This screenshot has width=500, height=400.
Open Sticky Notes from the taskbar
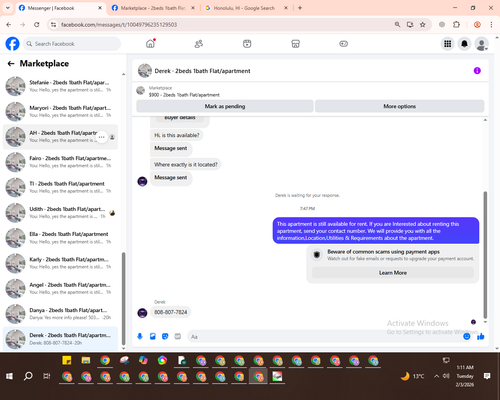coord(67,360)
